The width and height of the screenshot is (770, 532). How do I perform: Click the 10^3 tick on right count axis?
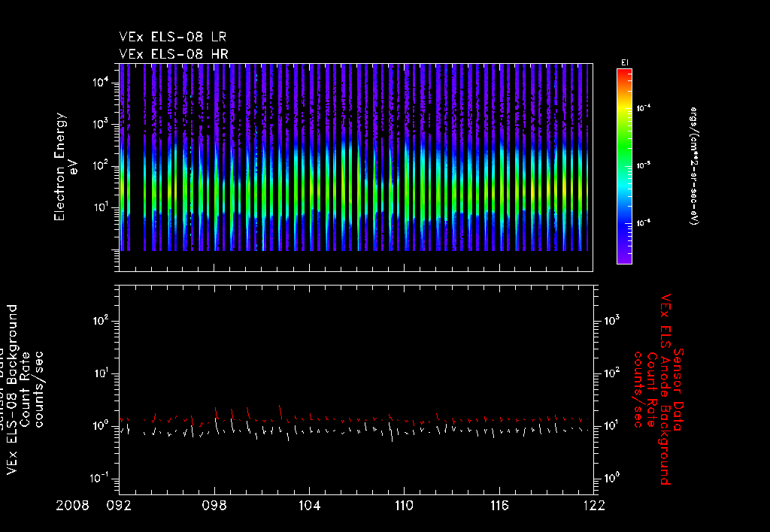pyautogui.click(x=612, y=320)
